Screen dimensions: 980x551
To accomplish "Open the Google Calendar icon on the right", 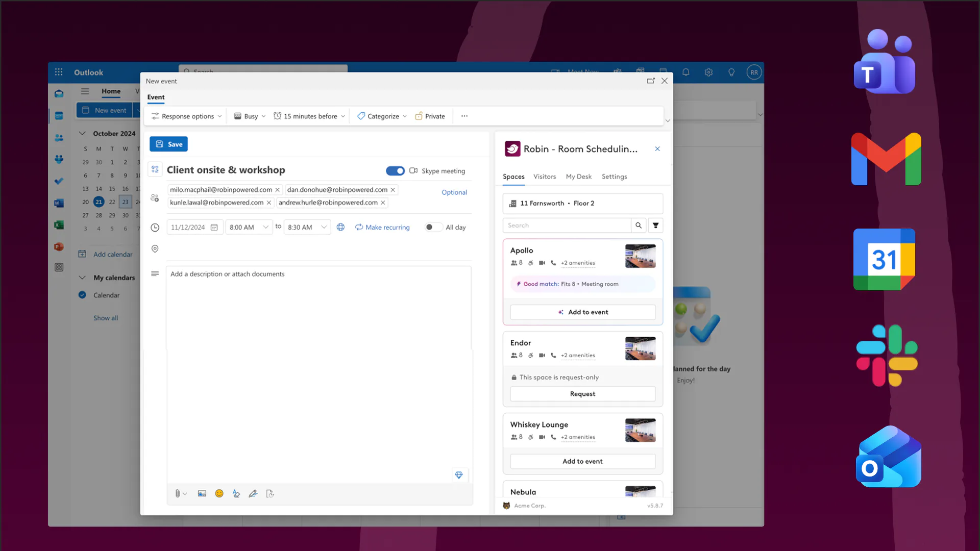I will tap(884, 259).
